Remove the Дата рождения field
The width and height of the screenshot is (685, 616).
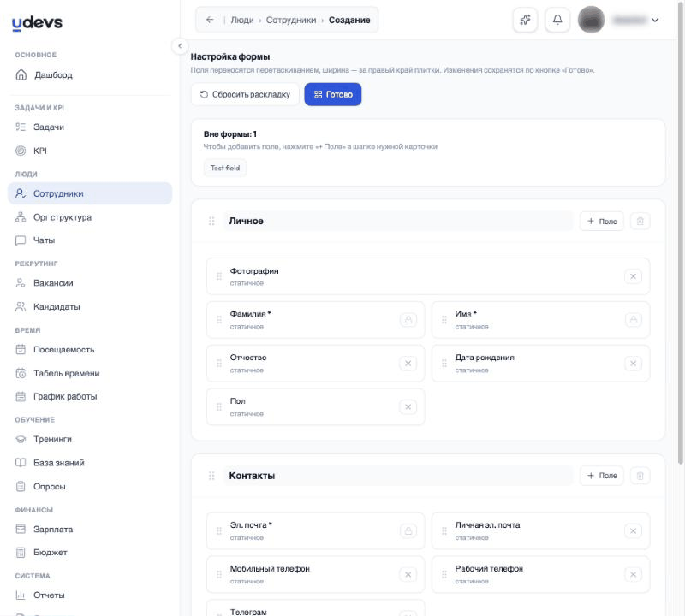[633, 364]
